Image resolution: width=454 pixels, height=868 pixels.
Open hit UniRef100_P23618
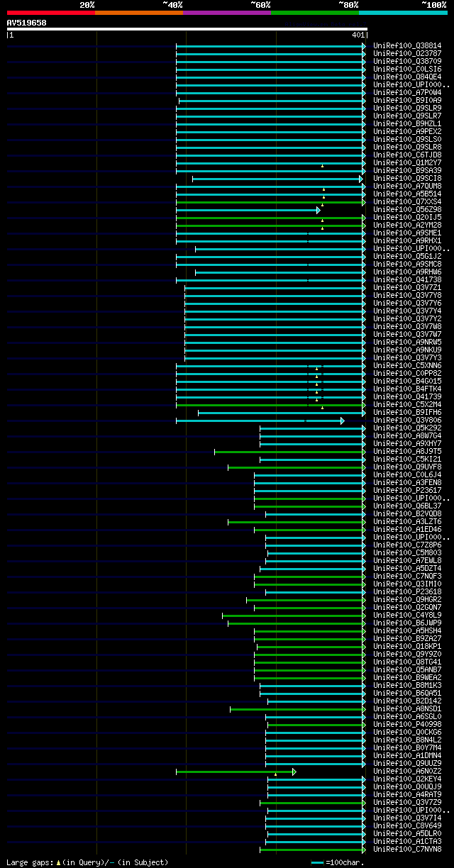(407, 592)
